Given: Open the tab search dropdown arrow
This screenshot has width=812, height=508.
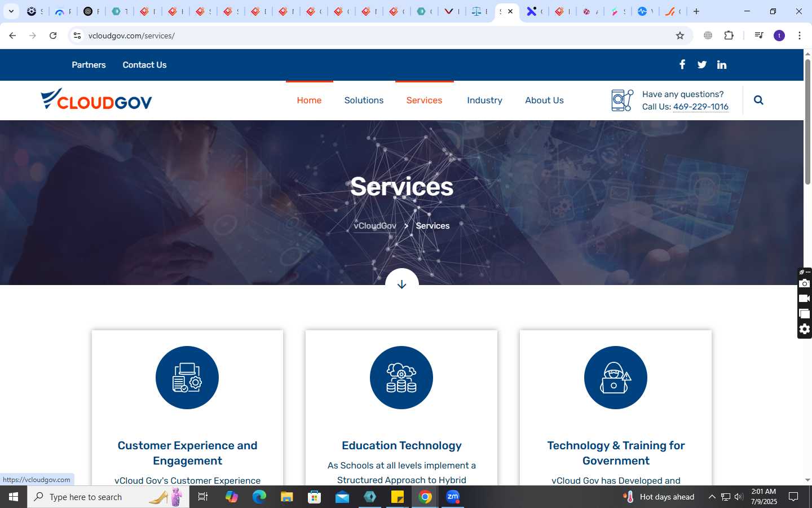Looking at the screenshot, I should coord(11,11).
